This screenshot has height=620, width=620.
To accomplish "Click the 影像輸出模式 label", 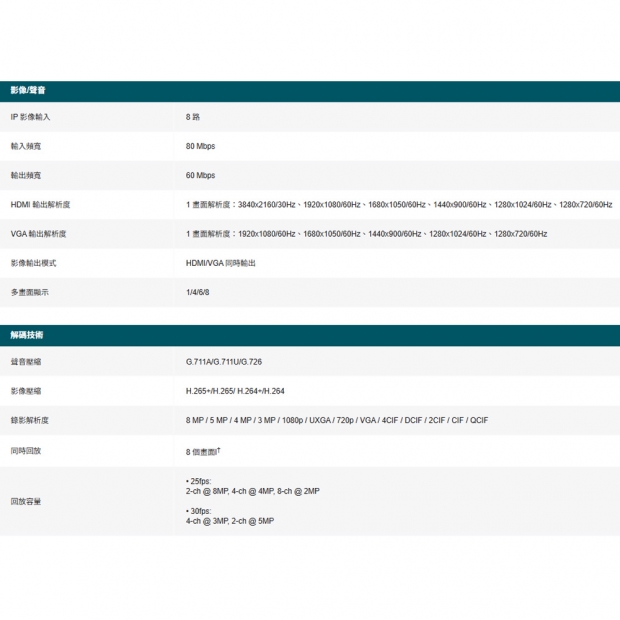I will coord(34,263).
